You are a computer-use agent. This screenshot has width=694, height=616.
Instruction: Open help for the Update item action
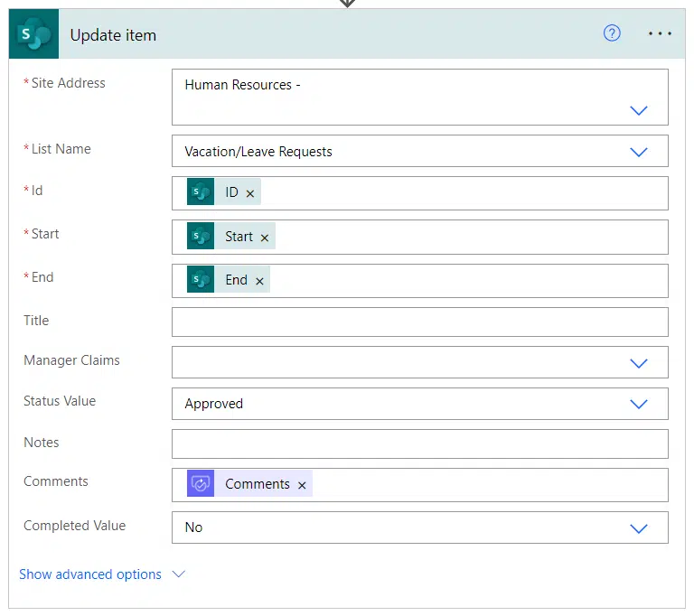[612, 33]
